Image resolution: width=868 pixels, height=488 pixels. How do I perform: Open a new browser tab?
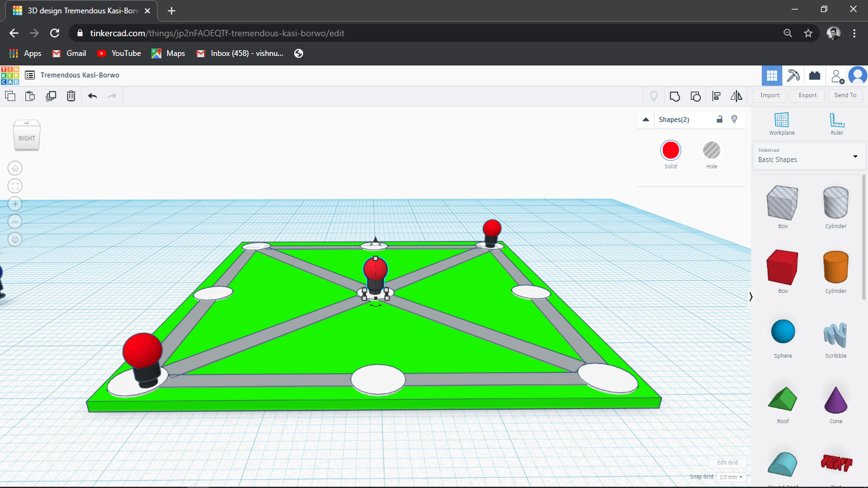click(x=172, y=11)
